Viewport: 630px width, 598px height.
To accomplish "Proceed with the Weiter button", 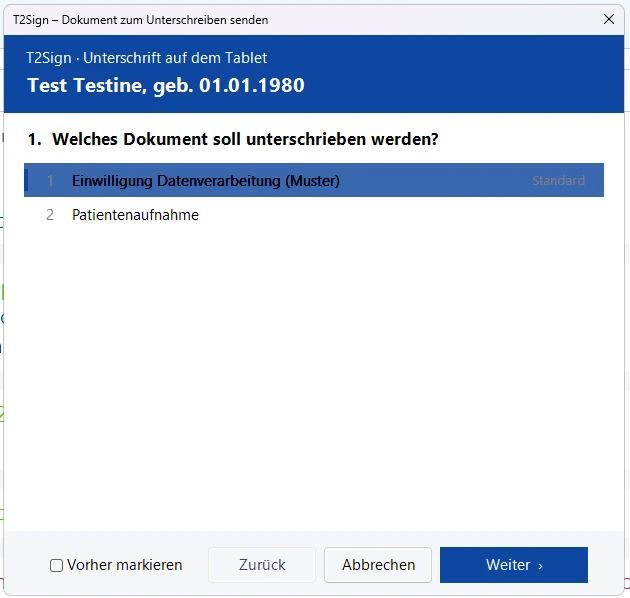I will tap(514, 565).
